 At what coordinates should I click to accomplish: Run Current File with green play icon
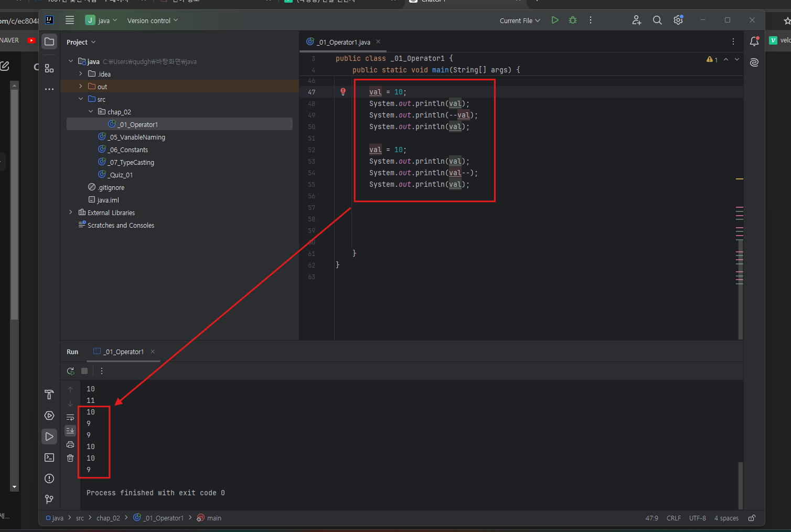(555, 20)
